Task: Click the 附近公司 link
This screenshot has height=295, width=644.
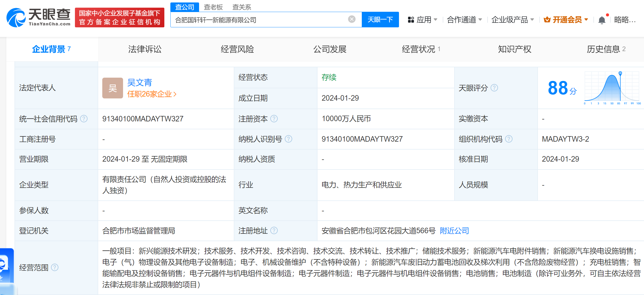Action: pyautogui.click(x=454, y=230)
